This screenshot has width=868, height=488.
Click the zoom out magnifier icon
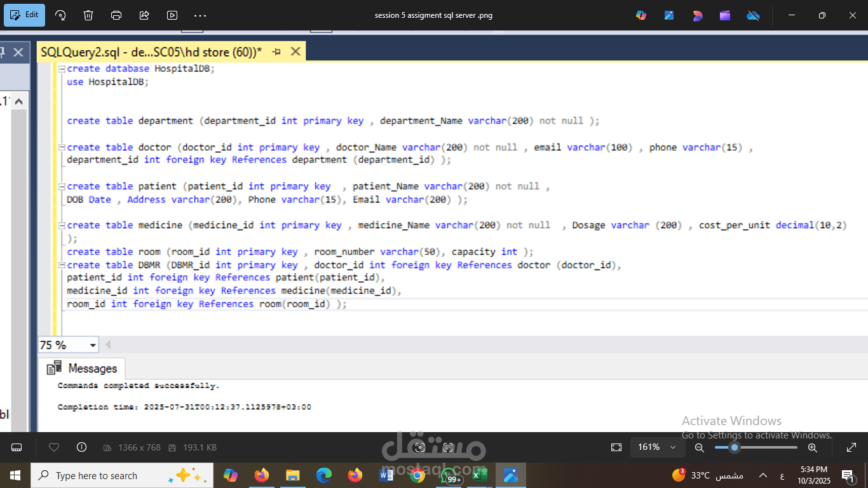[x=699, y=447]
